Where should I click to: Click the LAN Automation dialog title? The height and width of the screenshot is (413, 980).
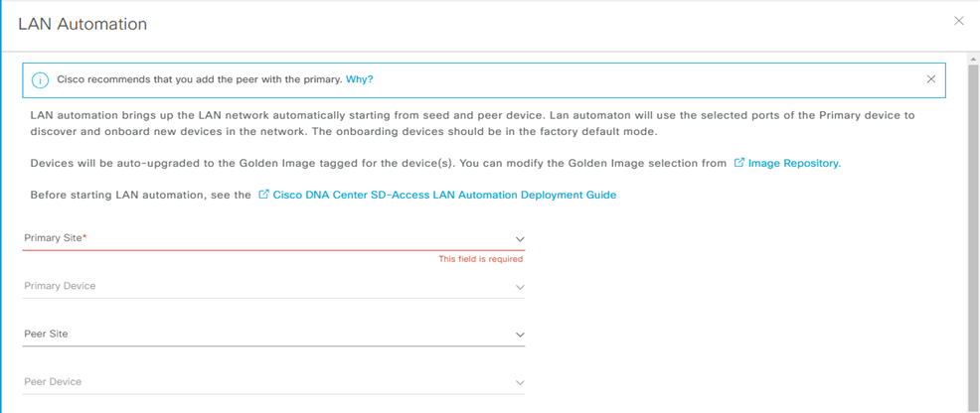click(x=82, y=24)
